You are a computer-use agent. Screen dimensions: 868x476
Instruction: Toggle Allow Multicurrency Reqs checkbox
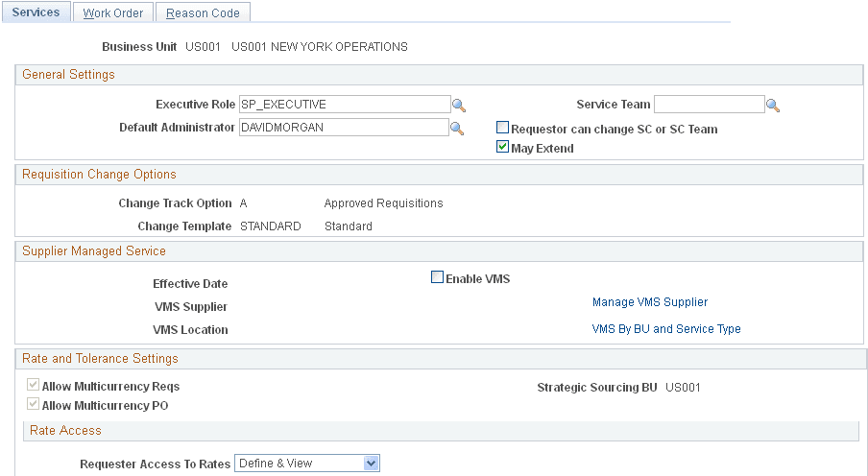pyautogui.click(x=34, y=385)
